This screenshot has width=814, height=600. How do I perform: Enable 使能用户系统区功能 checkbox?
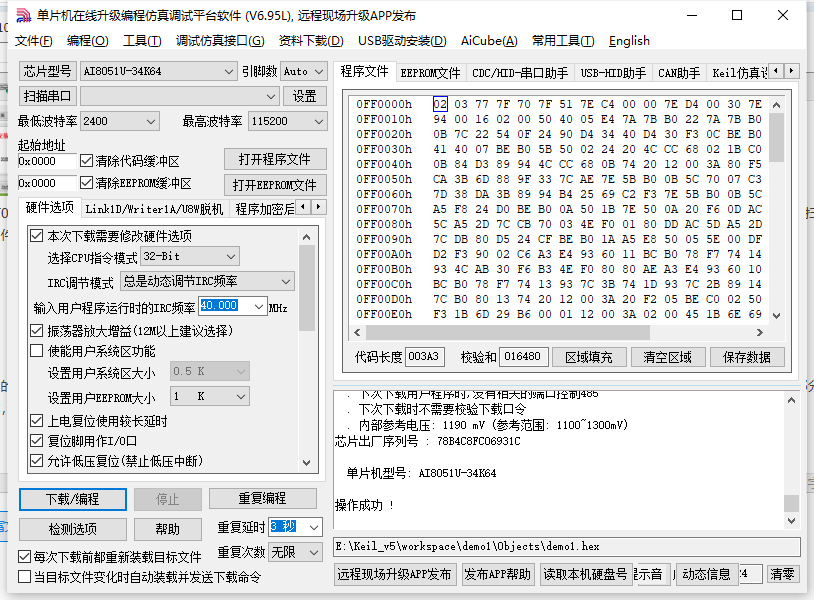coord(36,351)
